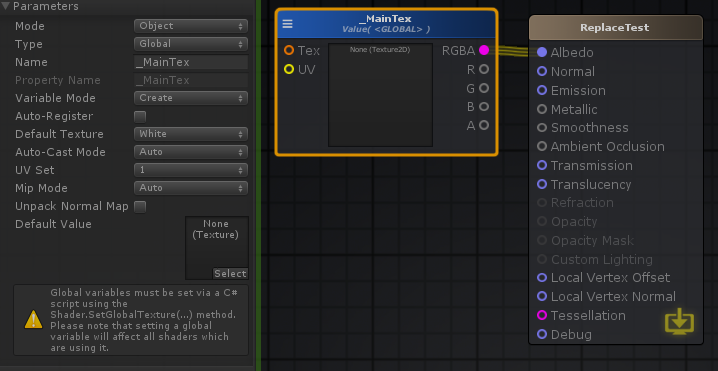This screenshot has width=718, height=371.
Task: Click the Default Value texture slot
Action: point(217,248)
